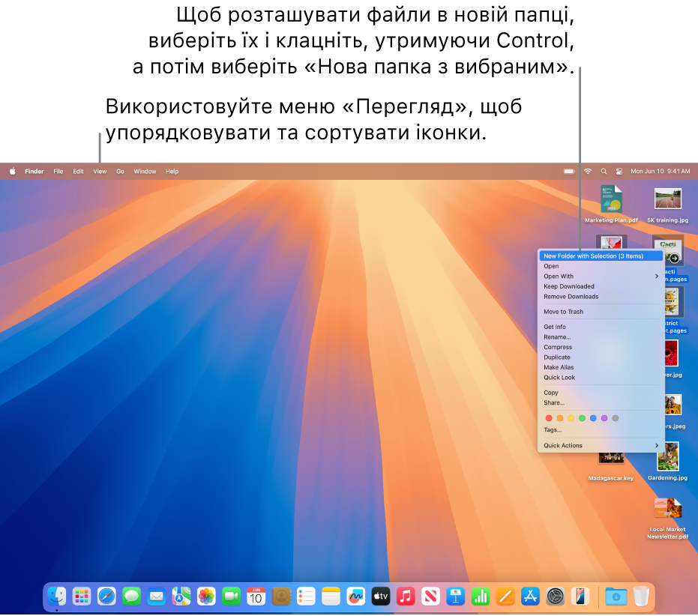Open FaceTime in the Dock
This screenshot has height=616, width=698.
[232, 597]
